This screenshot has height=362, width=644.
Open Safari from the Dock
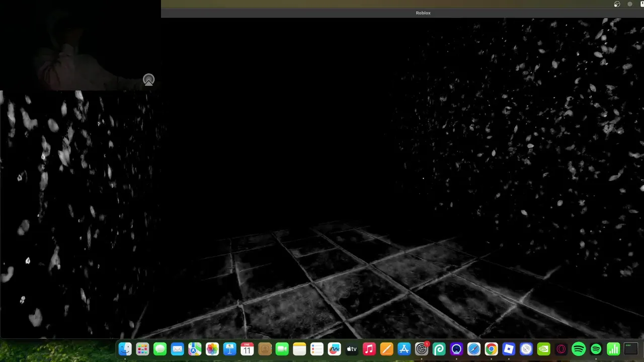[474, 349]
